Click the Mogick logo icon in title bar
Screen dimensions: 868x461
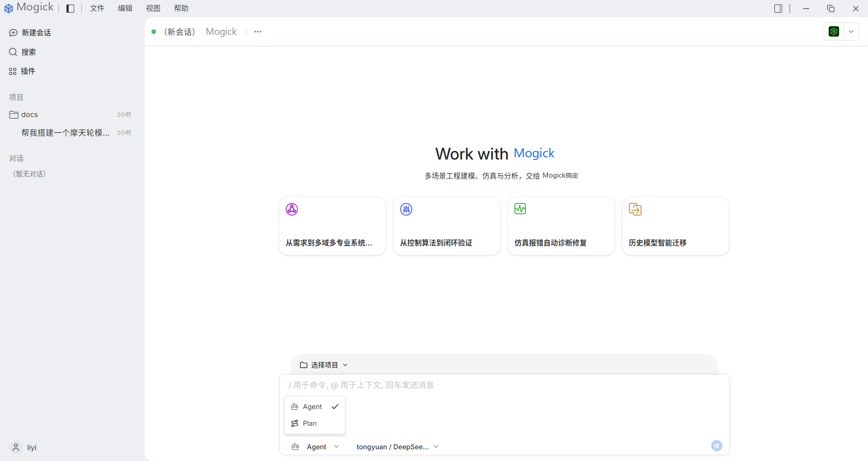[8, 8]
